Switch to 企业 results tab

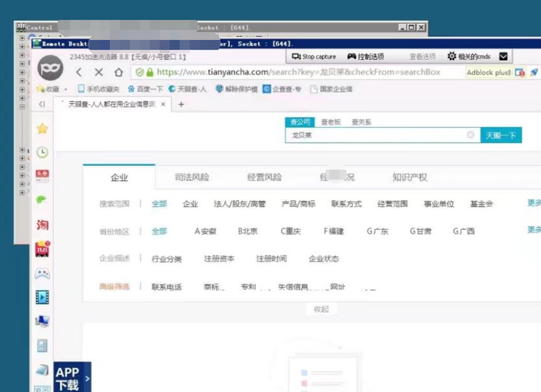click(x=119, y=177)
